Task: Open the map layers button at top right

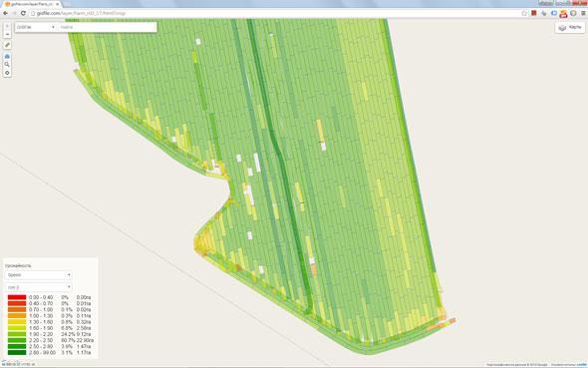Action: tap(570, 27)
